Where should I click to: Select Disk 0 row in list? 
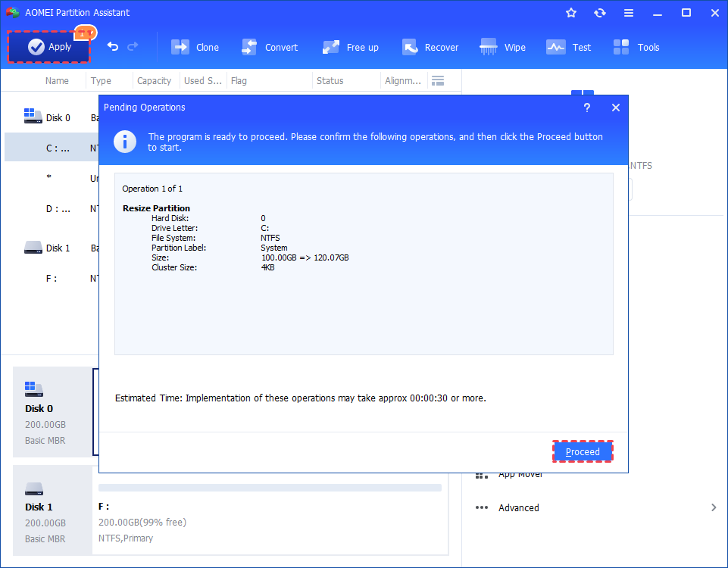click(x=52, y=118)
